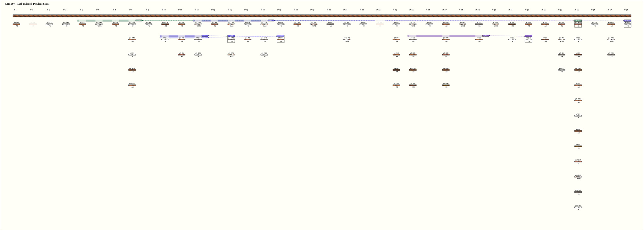Click the KH0267 Left Indexed Pendant Sums title
The image size is (644, 231).
(x=27, y=4)
